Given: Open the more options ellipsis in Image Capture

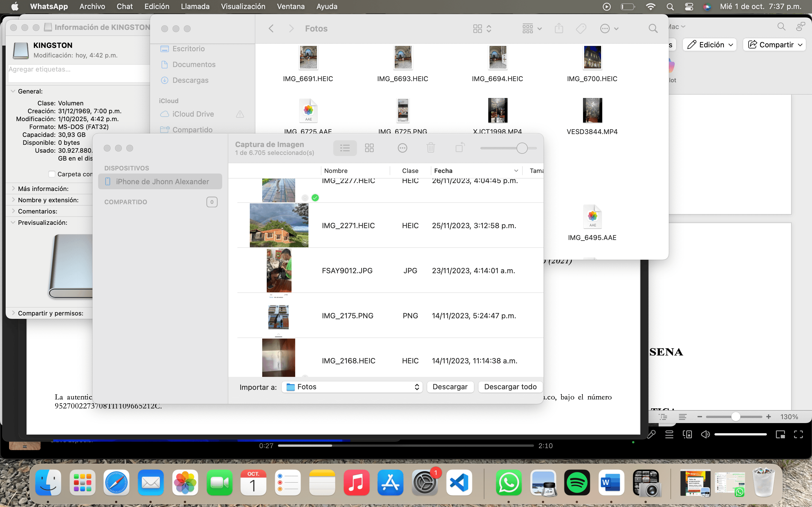Looking at the screenshot, I should pyautogui.click(x=402, y=148).
